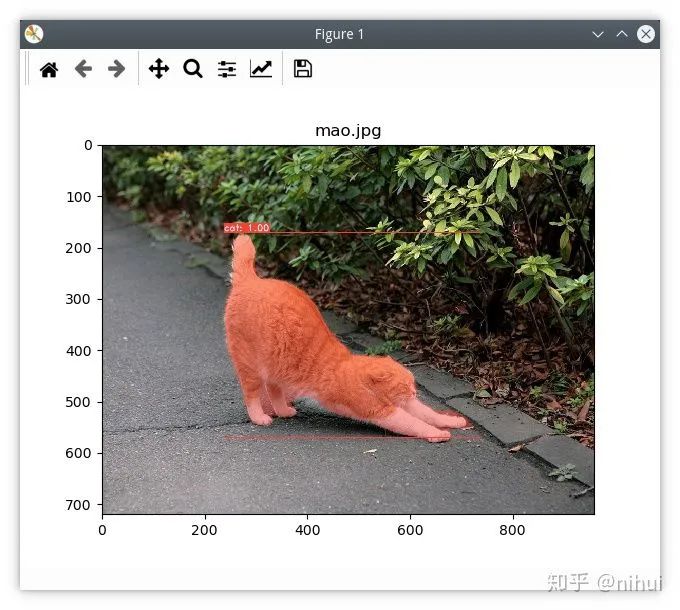Click the y-axis tick label 700
Viewport: 680px width, 610px height.
(78, 505)
